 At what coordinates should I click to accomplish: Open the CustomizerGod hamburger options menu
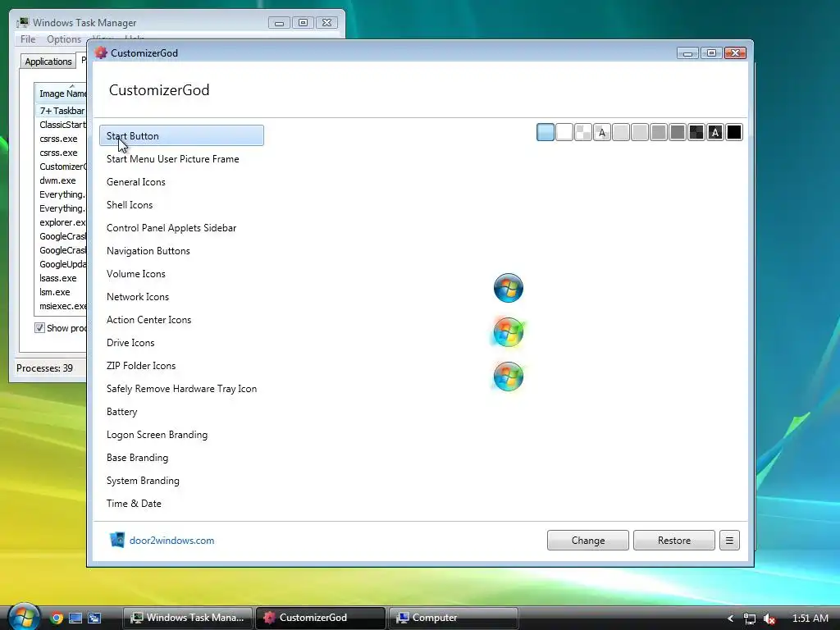click(x=729, y=540)
